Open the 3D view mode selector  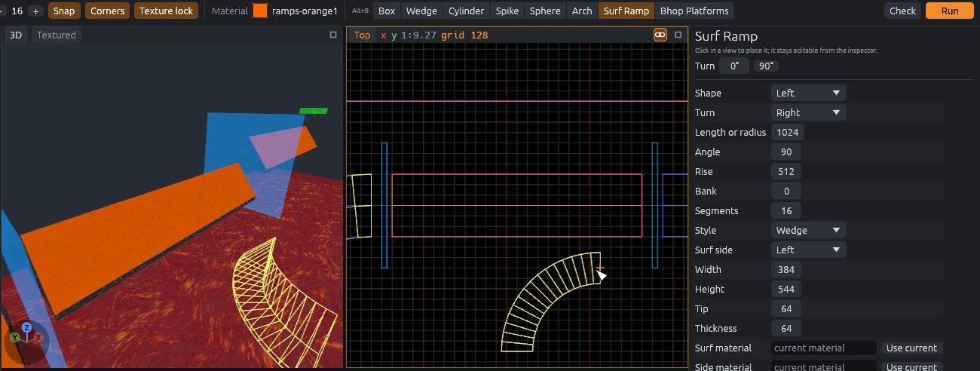pyautogui.click(x=16, y=35)
